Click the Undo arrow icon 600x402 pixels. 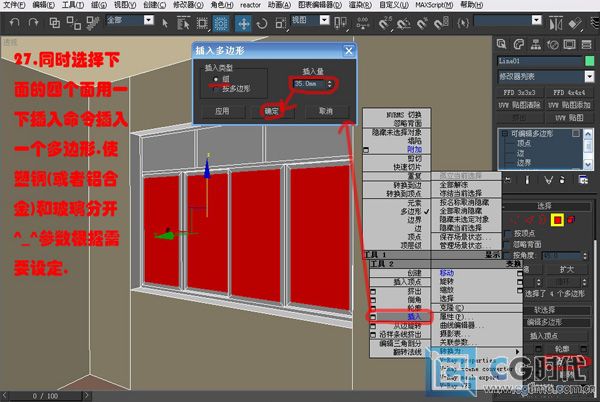click(15, 23)
